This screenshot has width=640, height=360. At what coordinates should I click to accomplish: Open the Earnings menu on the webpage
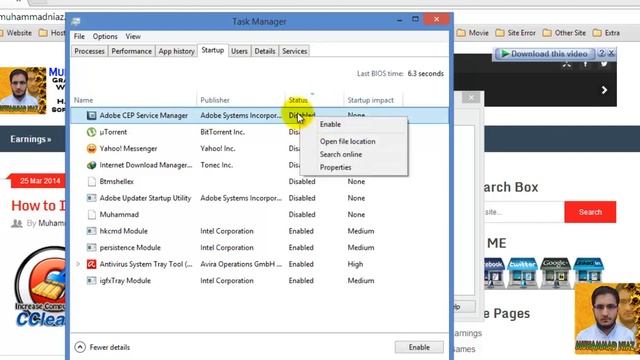(31, 139)
